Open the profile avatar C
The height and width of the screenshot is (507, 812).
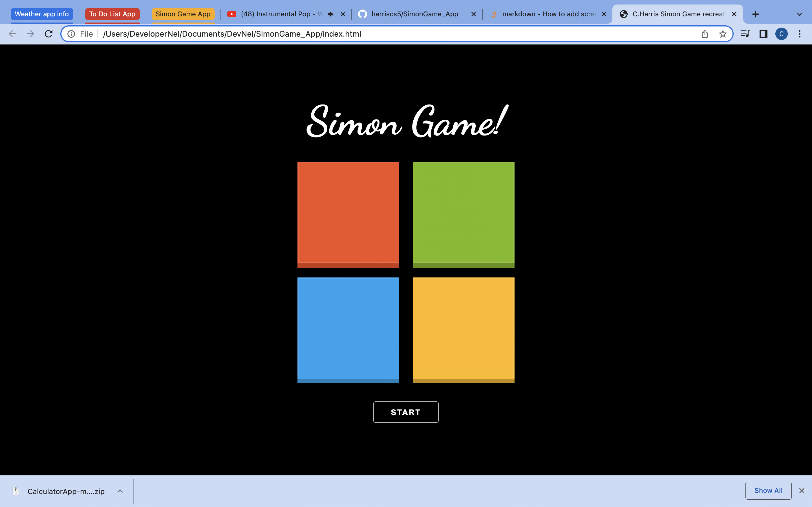(x=782, y=34)
